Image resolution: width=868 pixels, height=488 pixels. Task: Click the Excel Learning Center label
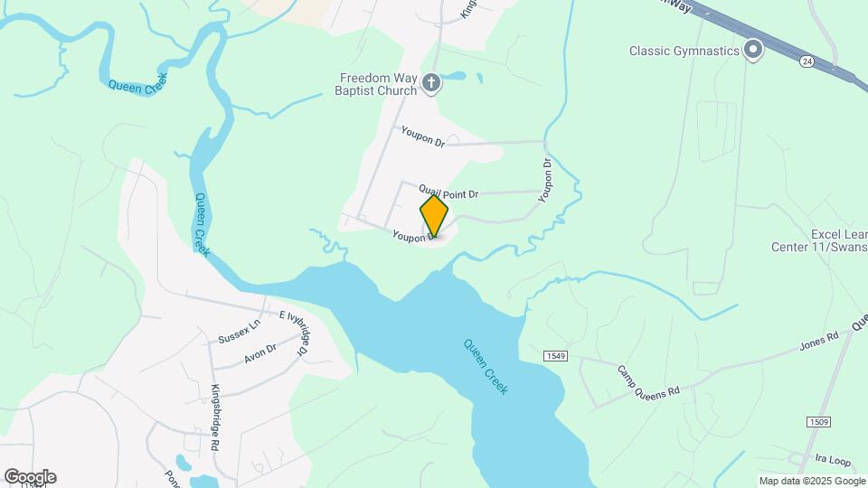point(819,240)
